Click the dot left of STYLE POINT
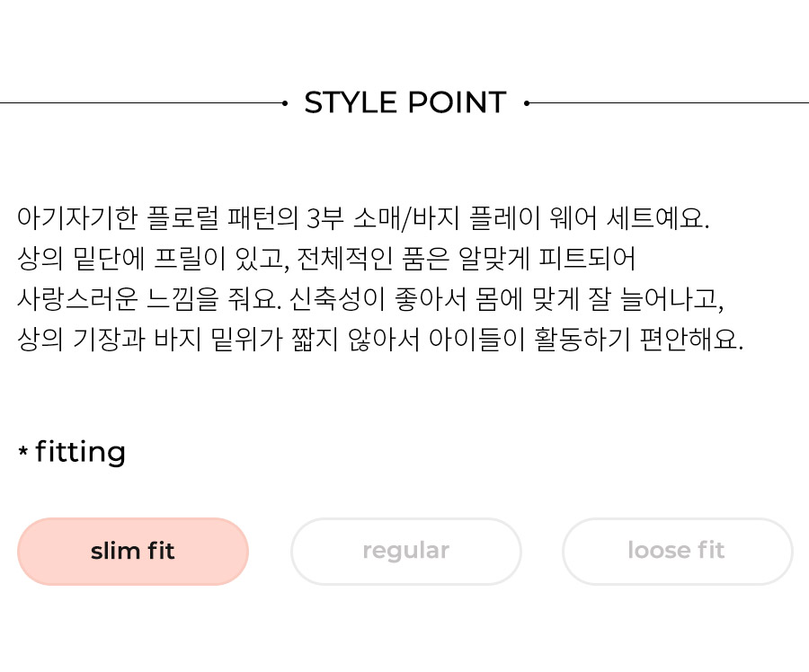Image resolution: width=809 pixels, height=672 pixels. [x=285, y=103]
